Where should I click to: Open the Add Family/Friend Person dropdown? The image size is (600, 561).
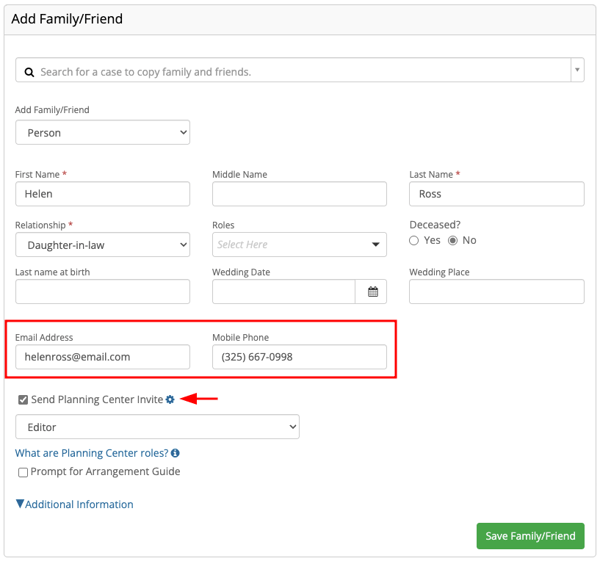click(102, 132)
